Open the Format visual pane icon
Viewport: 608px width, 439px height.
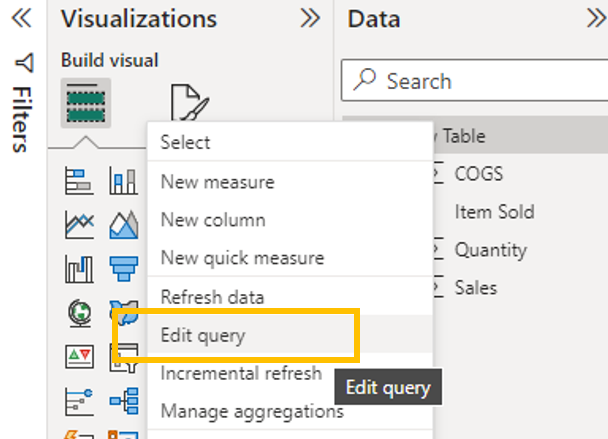coord(188,103)
